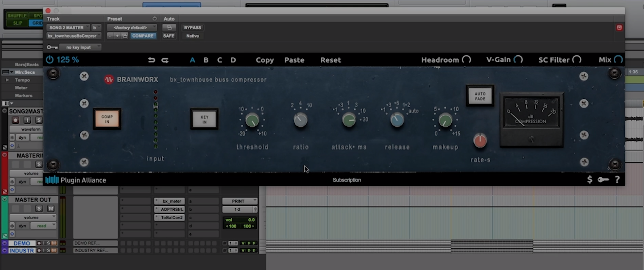Select settings bank B

click(206, 60)
